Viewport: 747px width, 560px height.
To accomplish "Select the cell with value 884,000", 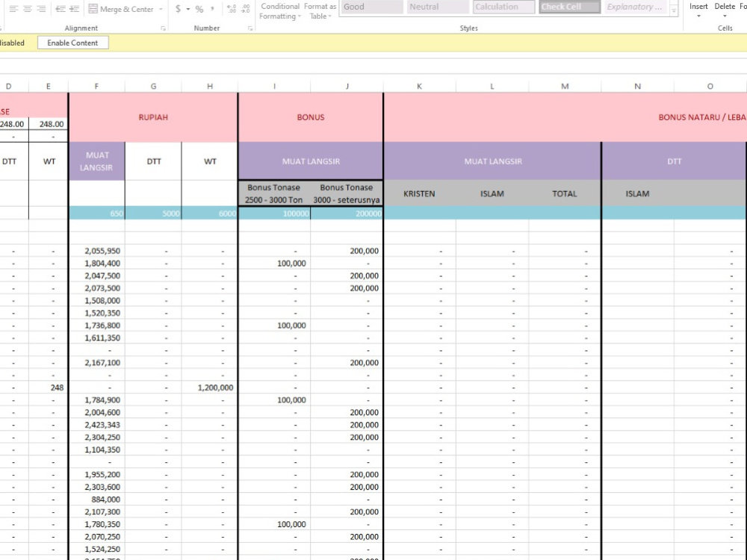I will point(96,500).
